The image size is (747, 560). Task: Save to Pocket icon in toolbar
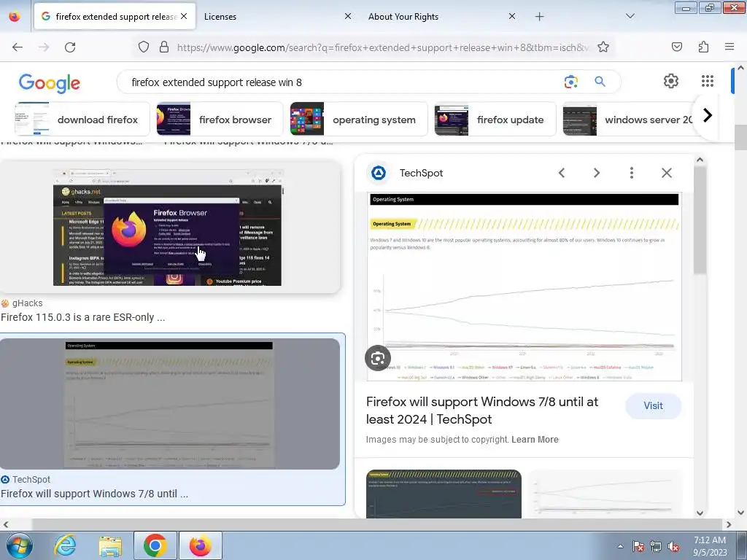(676, 47)
